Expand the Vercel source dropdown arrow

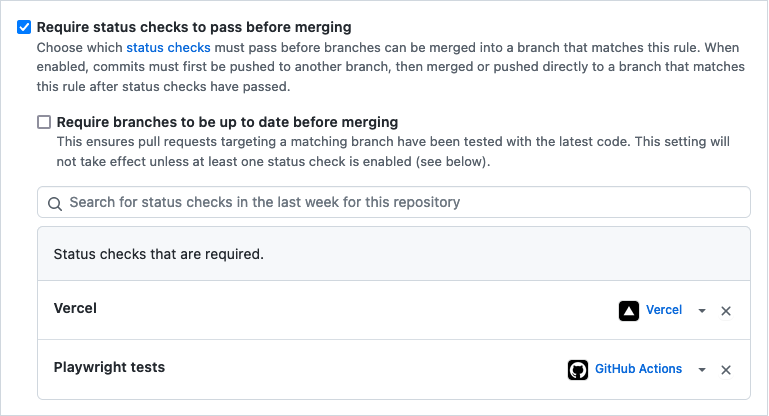[x=702, y=311]
